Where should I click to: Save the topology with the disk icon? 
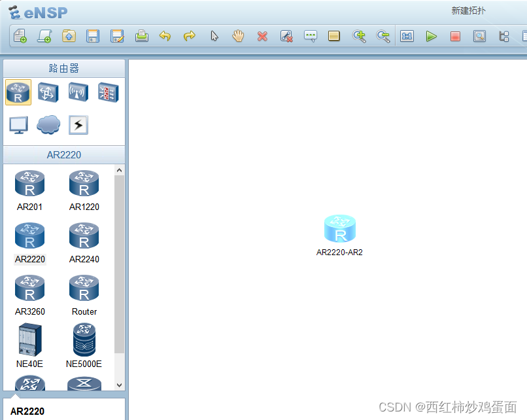click(x=93, y=35)
